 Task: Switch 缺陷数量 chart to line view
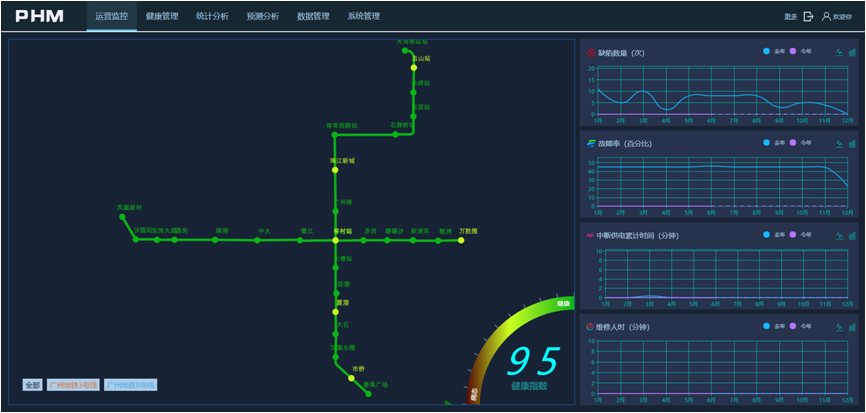coord(839,52)
